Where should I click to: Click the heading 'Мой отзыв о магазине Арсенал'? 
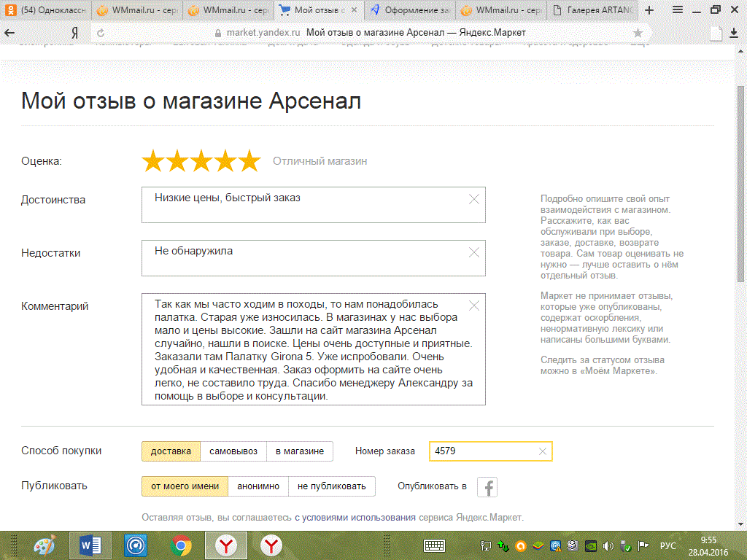(x=191, y=101)
